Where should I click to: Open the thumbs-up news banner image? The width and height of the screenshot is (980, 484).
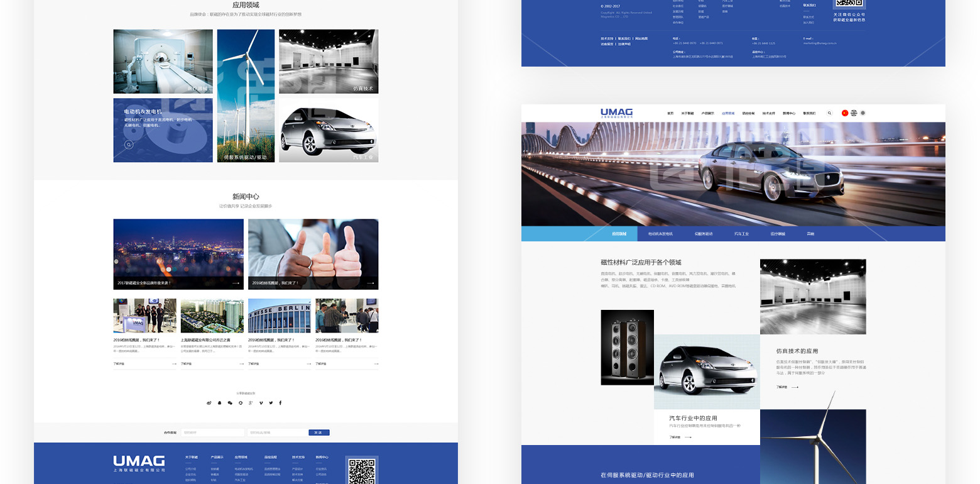[313, 254]
